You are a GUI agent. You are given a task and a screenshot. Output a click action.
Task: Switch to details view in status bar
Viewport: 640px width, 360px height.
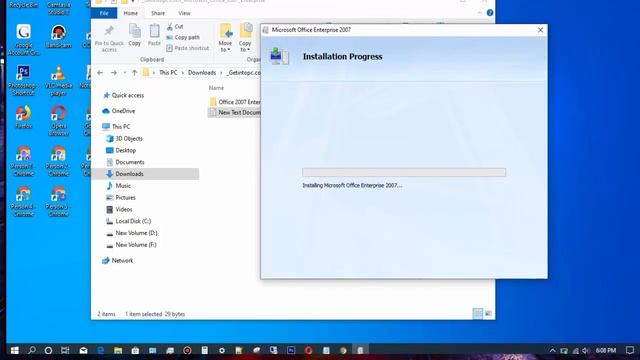coord(477,313)
